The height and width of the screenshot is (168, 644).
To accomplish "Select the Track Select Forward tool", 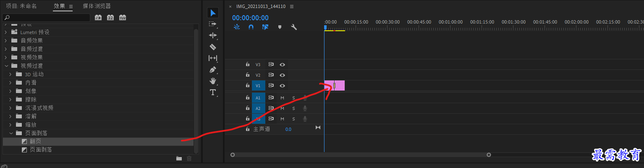I will tap(213, 24).
